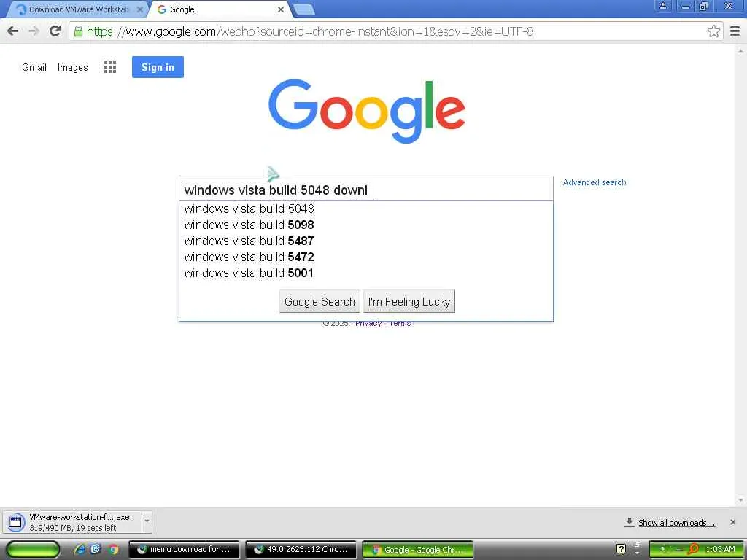Open the VMware-workstation exe download item
The width and height of the screenshot is (747, 560).
[74, 522]
